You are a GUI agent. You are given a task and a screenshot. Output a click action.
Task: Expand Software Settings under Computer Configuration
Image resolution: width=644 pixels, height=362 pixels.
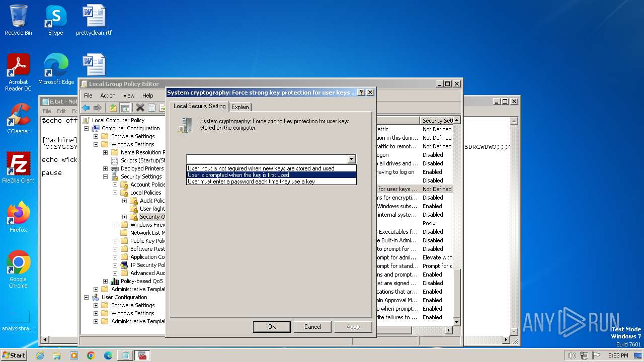(x=96, y=136)
